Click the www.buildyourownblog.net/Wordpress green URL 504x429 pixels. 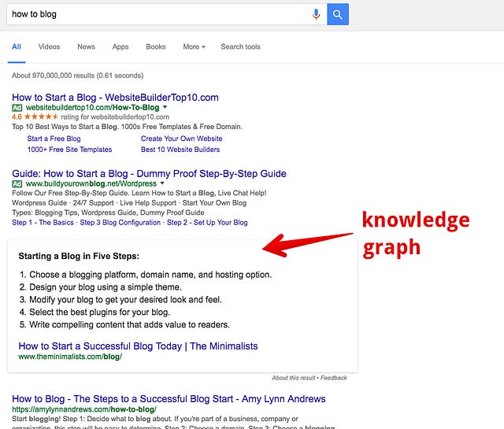click(91, 184)
